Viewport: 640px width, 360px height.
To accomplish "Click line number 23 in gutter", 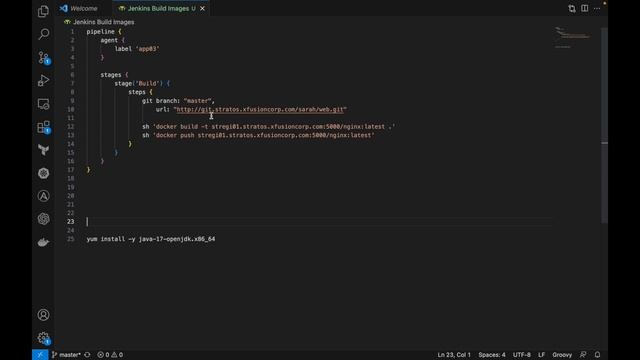I will point(71,221).
